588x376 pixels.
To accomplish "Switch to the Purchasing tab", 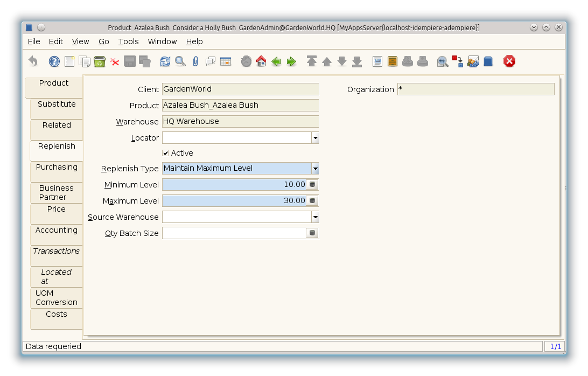I will 57,168.
